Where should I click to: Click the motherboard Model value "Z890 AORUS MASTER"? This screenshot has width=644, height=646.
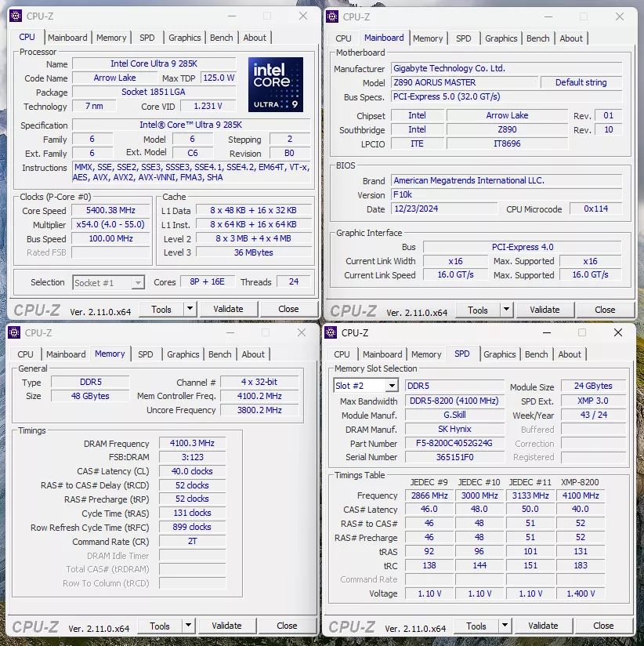point(465,82)
